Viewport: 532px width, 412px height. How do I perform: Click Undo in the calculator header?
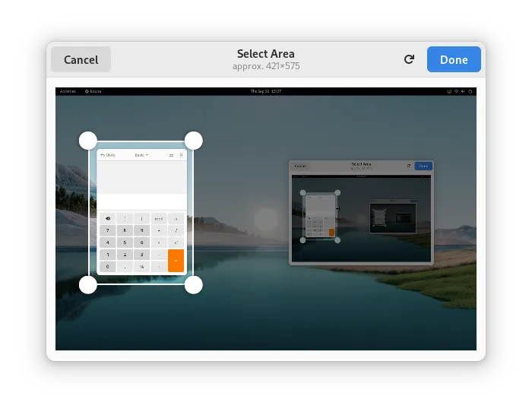click(108, 155)
